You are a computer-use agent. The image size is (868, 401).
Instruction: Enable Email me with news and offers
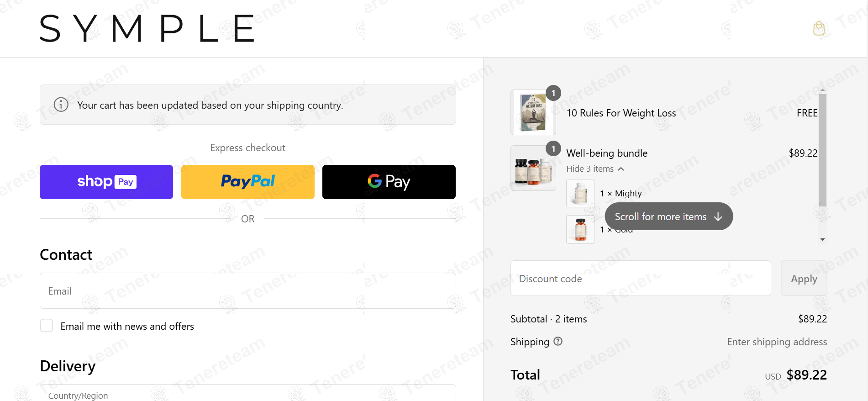pos(47,326)
